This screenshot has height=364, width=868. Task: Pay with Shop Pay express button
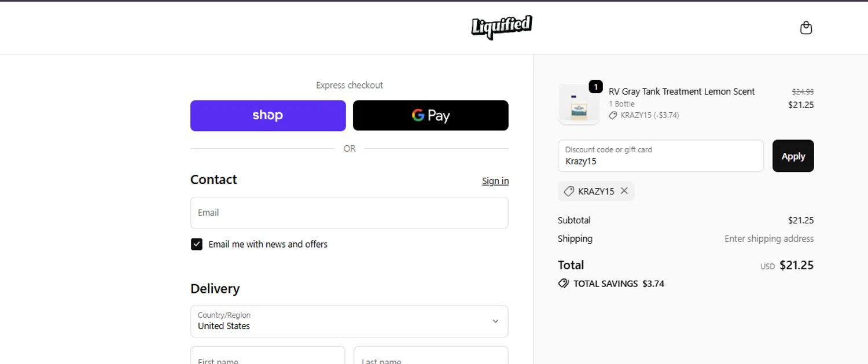[268, 116]
